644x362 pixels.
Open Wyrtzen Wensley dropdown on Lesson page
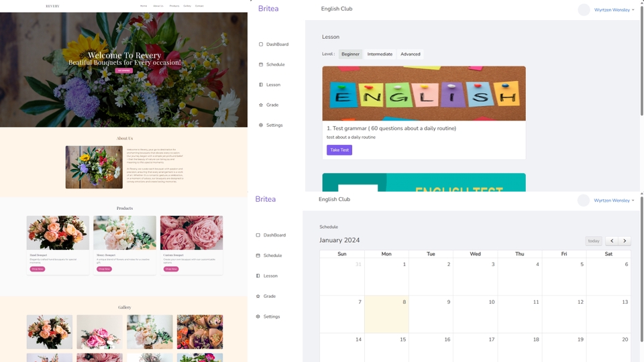[614, 10]
